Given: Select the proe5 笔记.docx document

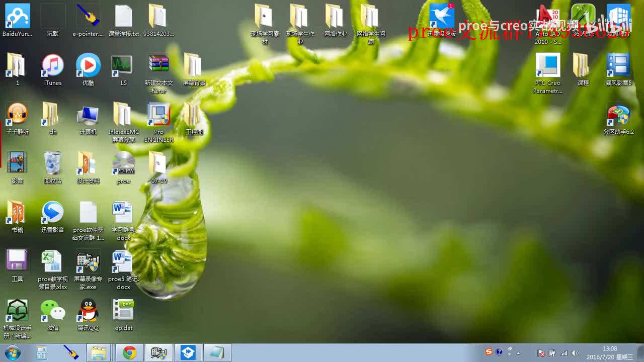Looking at the screenshot, I should point(123,269).
